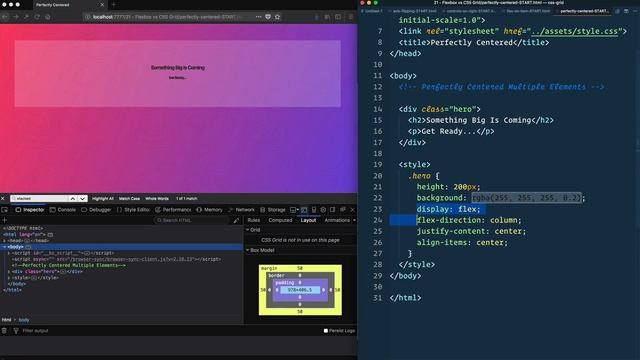Screen dimensions: 640x360
Task: Switch to the Inspector devtools tab
Action: 30,210
